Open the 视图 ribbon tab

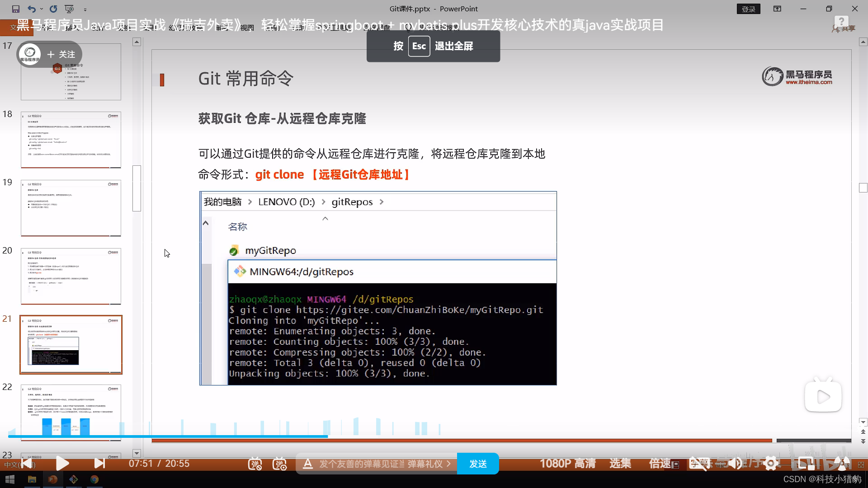click(x=247, y=28)
